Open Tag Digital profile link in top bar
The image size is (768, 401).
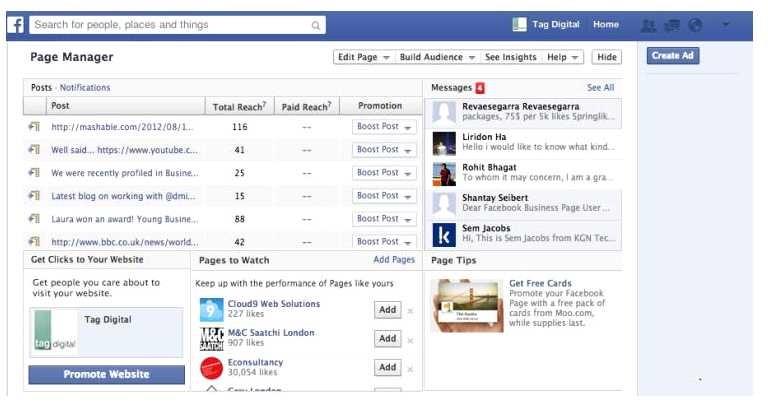(x=556, y=24)
